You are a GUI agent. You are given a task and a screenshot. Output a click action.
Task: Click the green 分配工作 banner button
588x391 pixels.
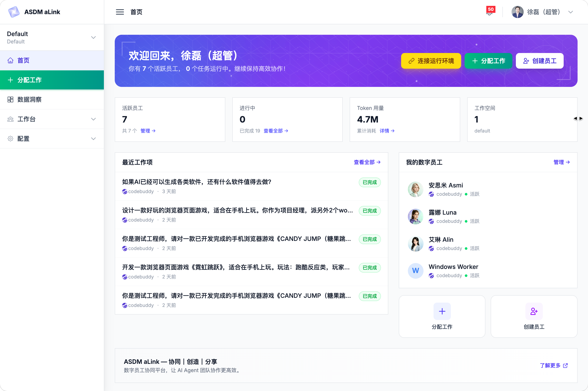click(488, 61)
